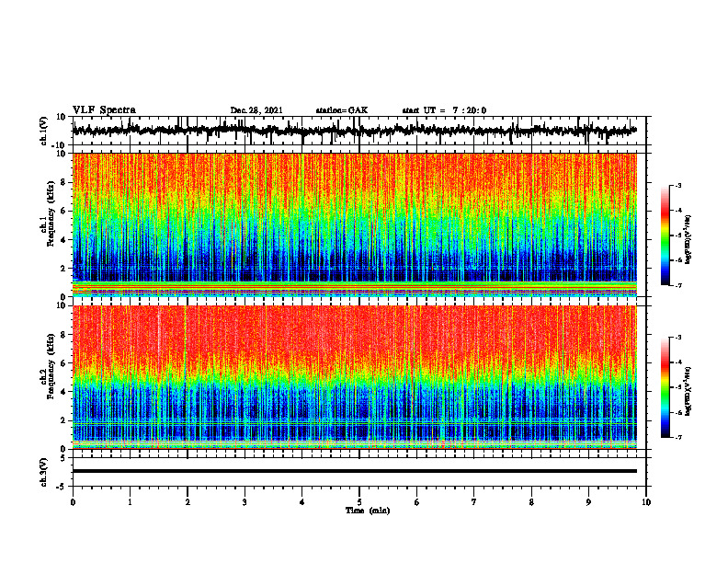
Task: Click time axis tick label "9"
Action: click(x=588, y=502)
